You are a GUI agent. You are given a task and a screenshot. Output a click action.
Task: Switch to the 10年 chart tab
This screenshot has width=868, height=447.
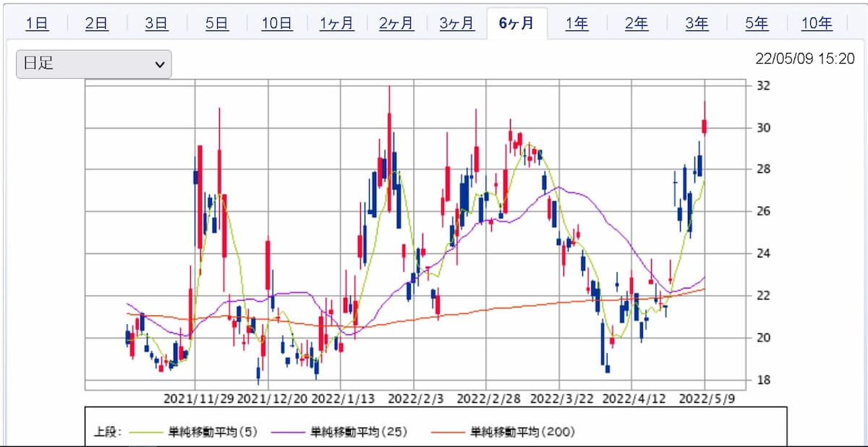click(x=817, y=23)
